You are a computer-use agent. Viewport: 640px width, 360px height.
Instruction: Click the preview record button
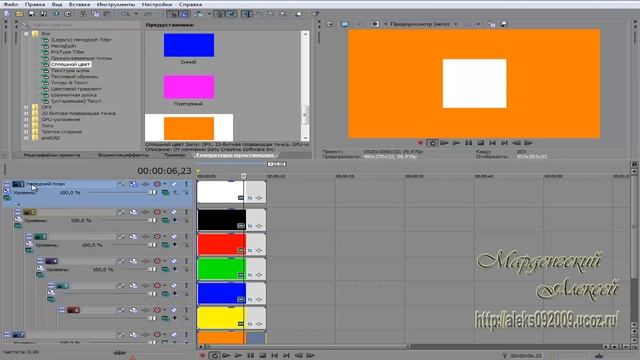click(x=420, y=143)
